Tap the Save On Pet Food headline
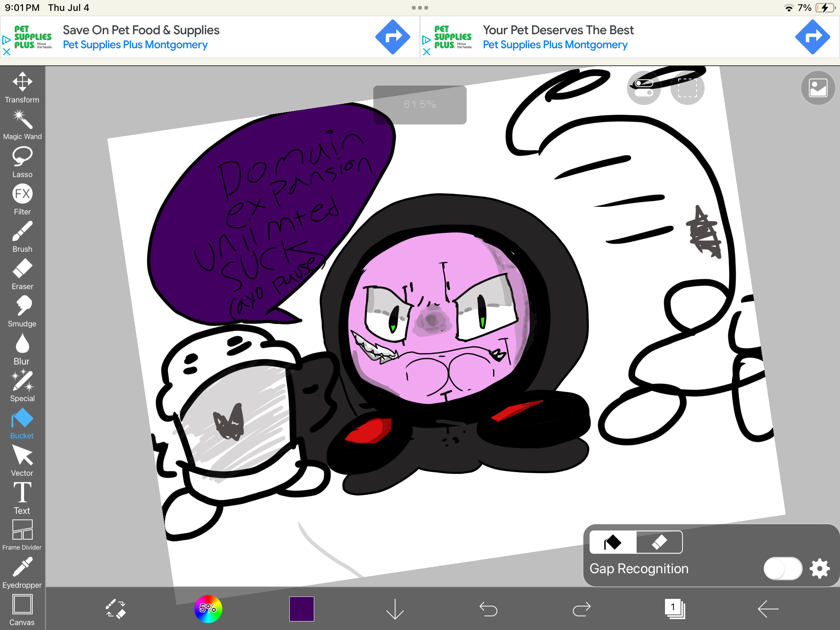This screenshot has height=630, width=840. 141,30
